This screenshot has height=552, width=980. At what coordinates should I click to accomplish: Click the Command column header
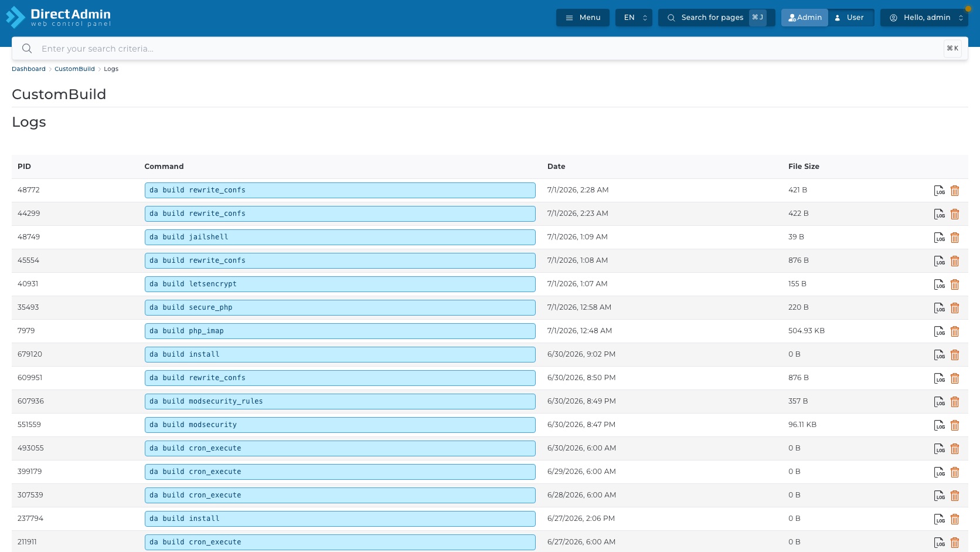164,167
